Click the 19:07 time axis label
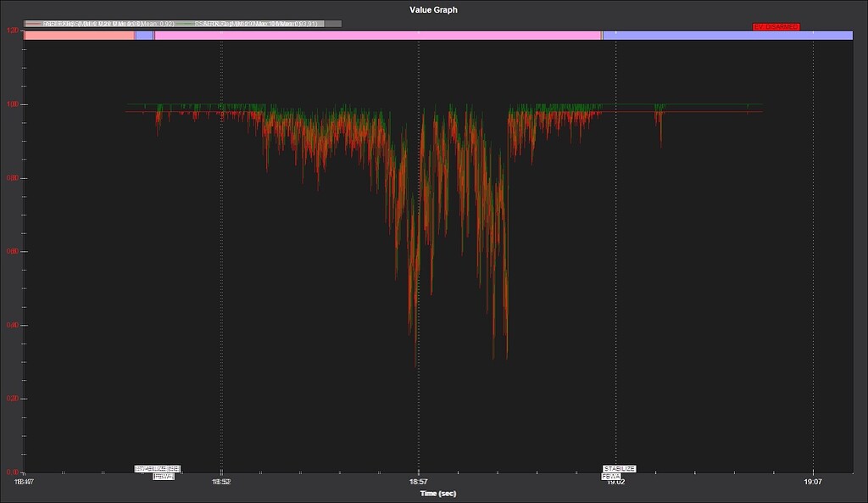 click(813, 480)
